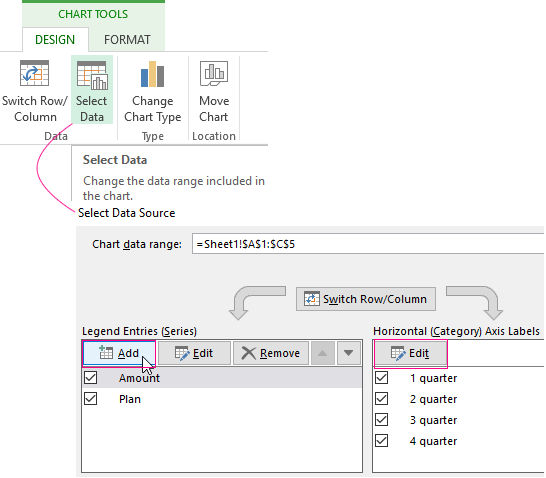Toggle the 1 quarter checkbox
This screenshot has width=546, height=478.
coord(382,378)
